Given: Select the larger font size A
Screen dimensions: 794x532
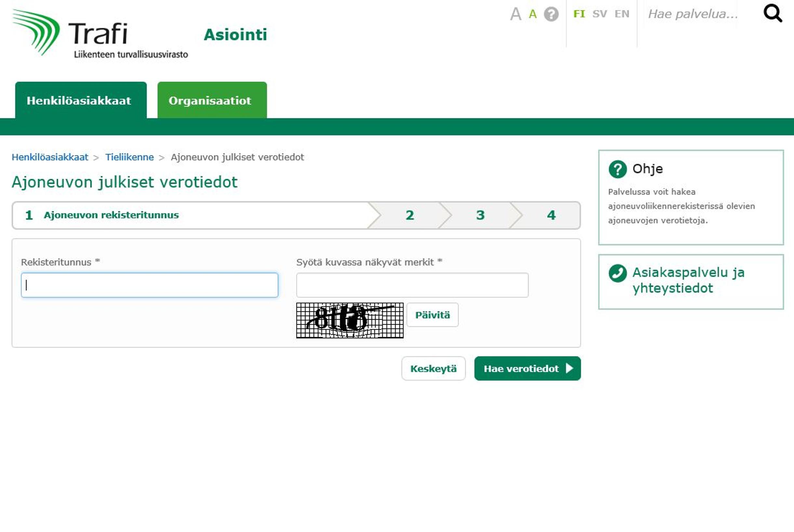Looking at the screenshot, I should click(515, 14).
